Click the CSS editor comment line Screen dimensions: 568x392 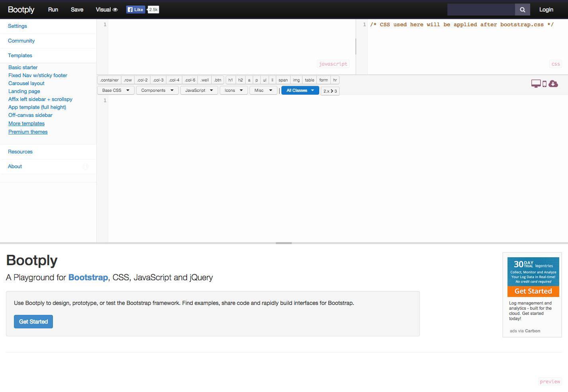462,25
